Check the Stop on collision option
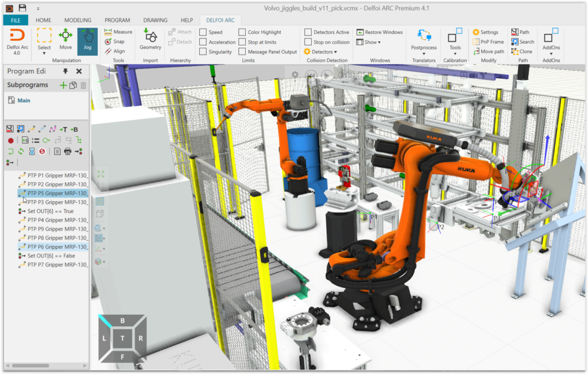 (308, 43)
